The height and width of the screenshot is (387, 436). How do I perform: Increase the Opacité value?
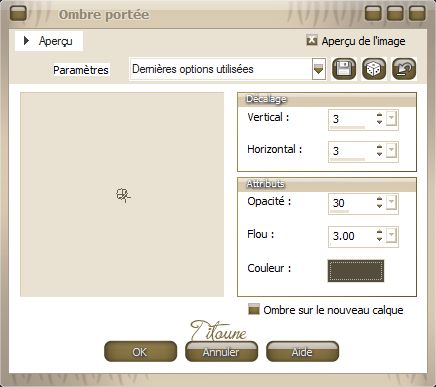pyautogui.click(x=379, y=199)
